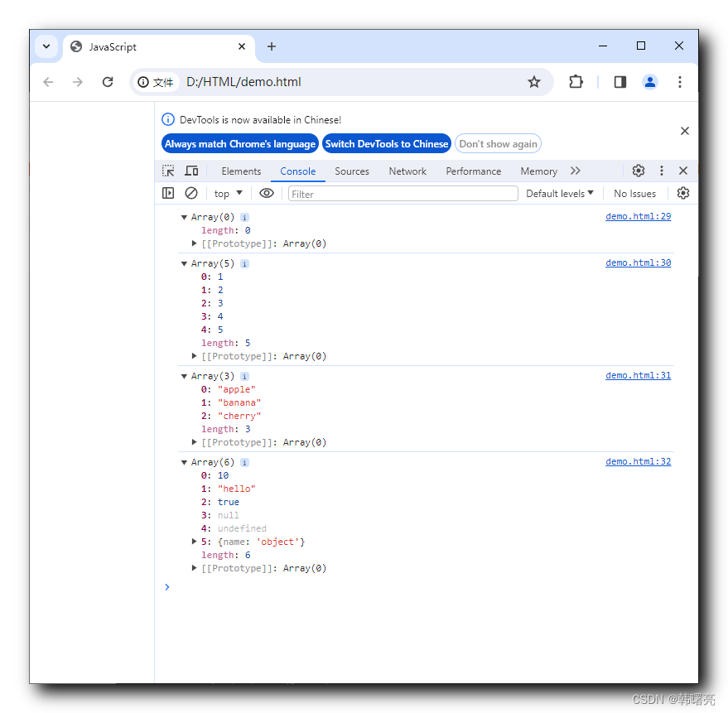Viewport: 728px width, 713px height.
Task: Click the info icon beside Array(3)
Action: pos(244,377)
